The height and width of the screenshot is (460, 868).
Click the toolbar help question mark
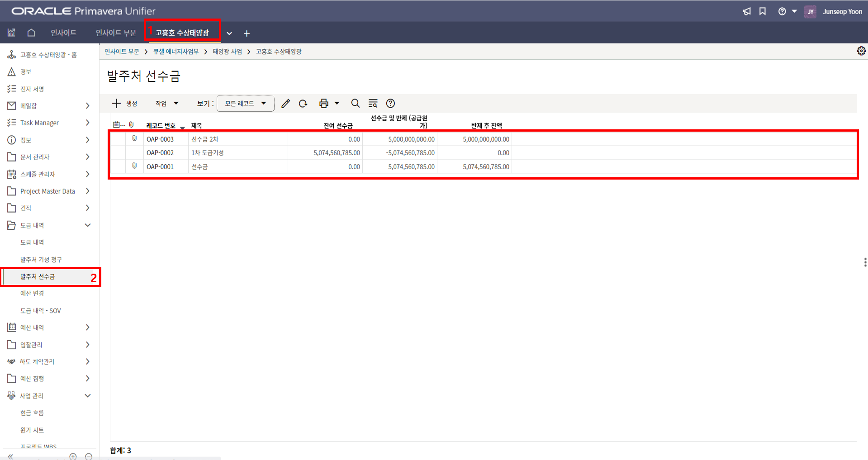point(390,104)
